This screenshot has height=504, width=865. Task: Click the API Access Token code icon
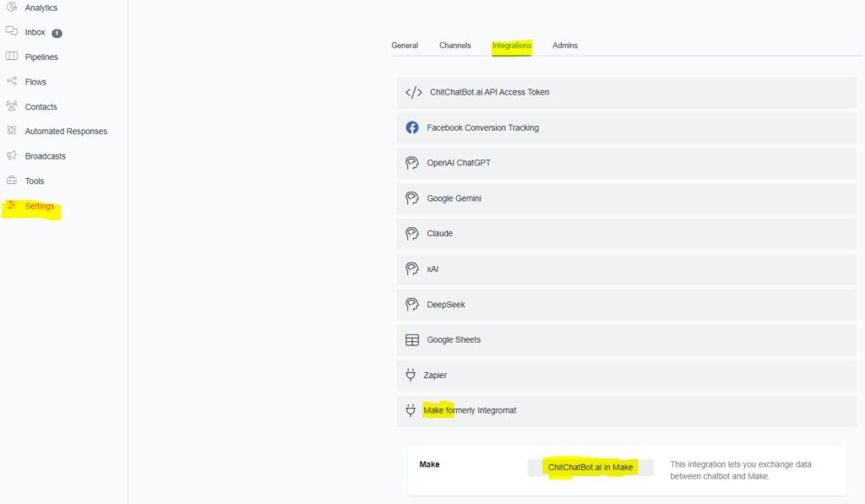click(414, 93)
